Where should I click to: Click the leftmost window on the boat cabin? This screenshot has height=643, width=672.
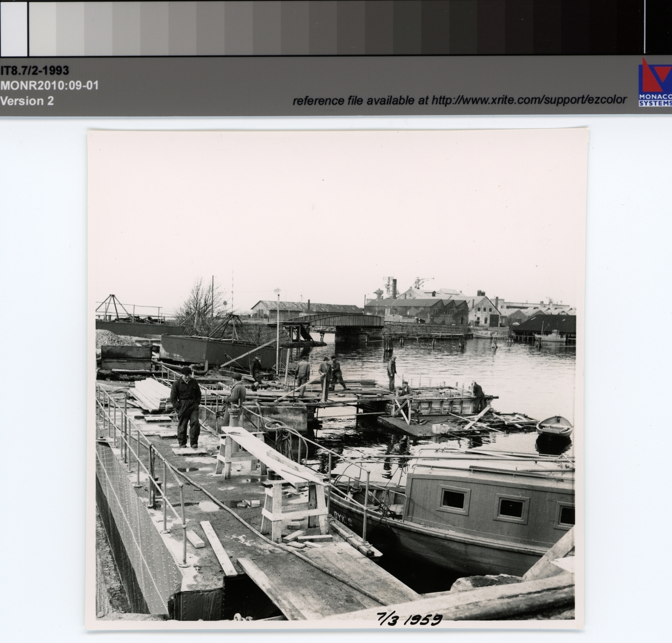(454, 500)
